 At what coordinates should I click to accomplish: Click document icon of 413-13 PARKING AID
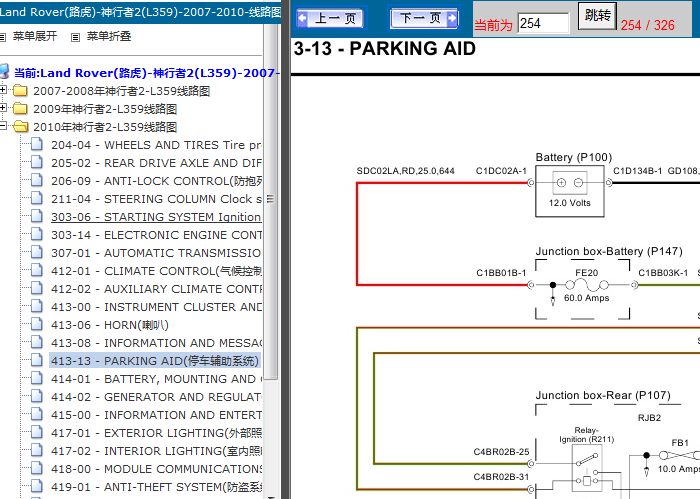point(37,360)
